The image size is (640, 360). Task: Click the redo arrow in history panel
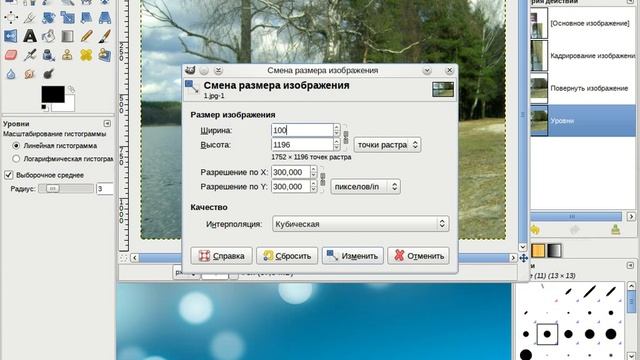click(575, 230)
